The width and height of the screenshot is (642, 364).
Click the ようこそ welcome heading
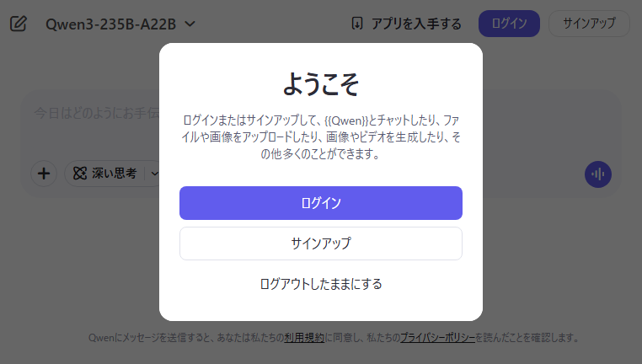coord(321,84)
